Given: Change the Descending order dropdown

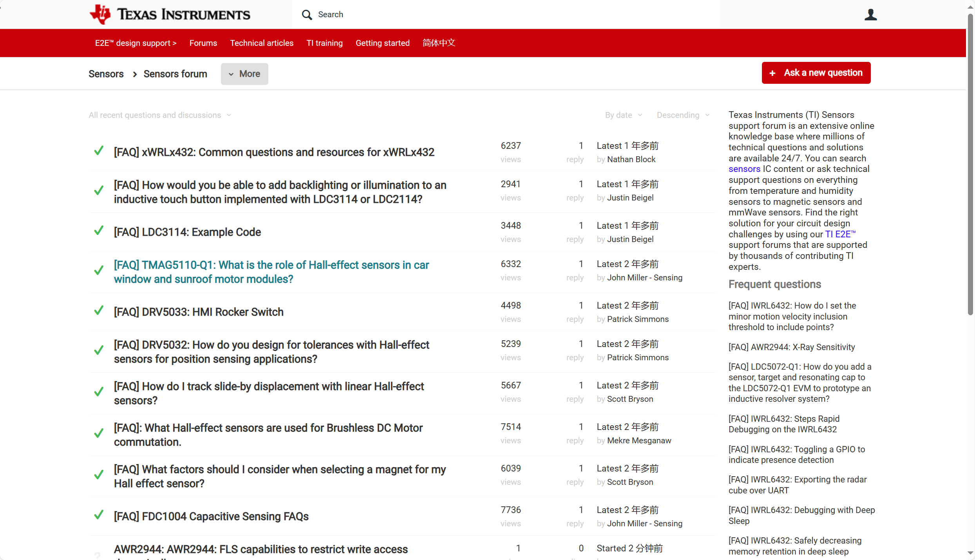Looking at the screenshot, I should 683,115.
